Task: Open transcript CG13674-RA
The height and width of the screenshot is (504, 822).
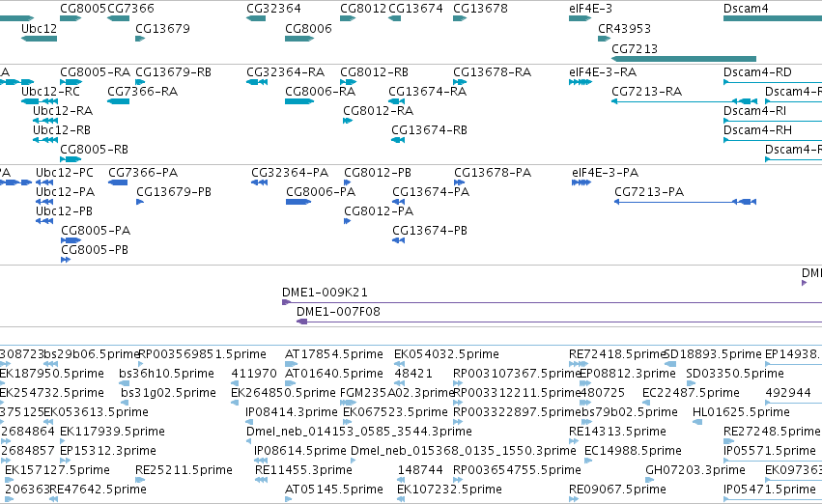Action: 396,101
